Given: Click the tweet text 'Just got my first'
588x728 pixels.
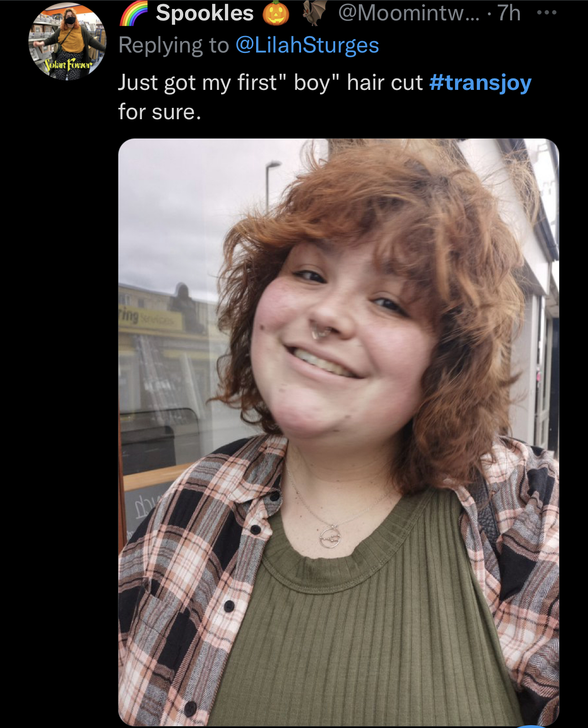Looking at the screenshot, I should click(x=197, y=83).
